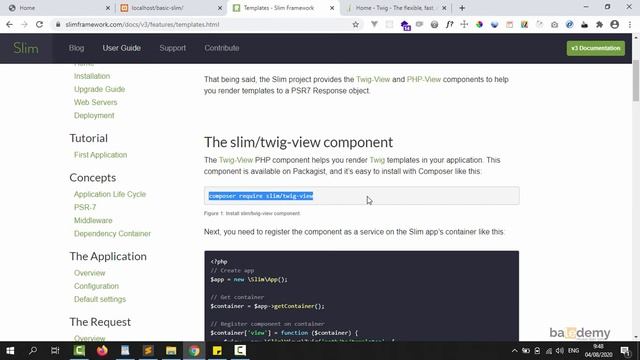
Task: Open First Application tutorial link
Action: (100, 155)
